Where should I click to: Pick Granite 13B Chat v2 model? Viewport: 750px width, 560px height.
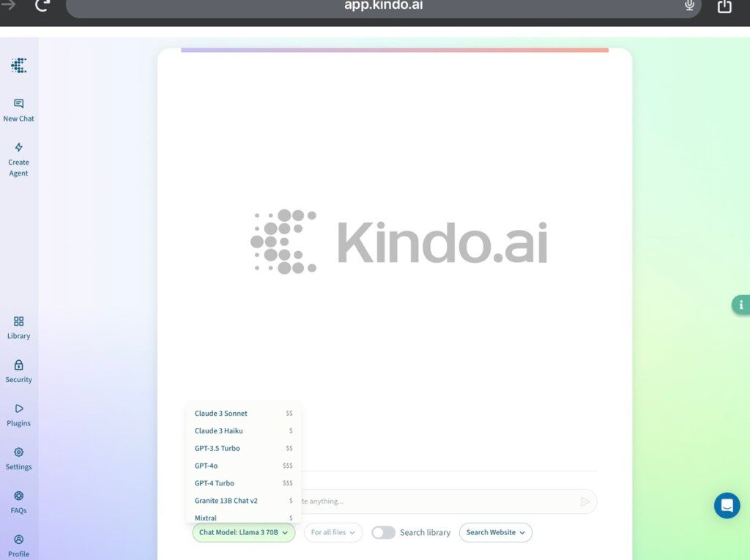point(243,501)
